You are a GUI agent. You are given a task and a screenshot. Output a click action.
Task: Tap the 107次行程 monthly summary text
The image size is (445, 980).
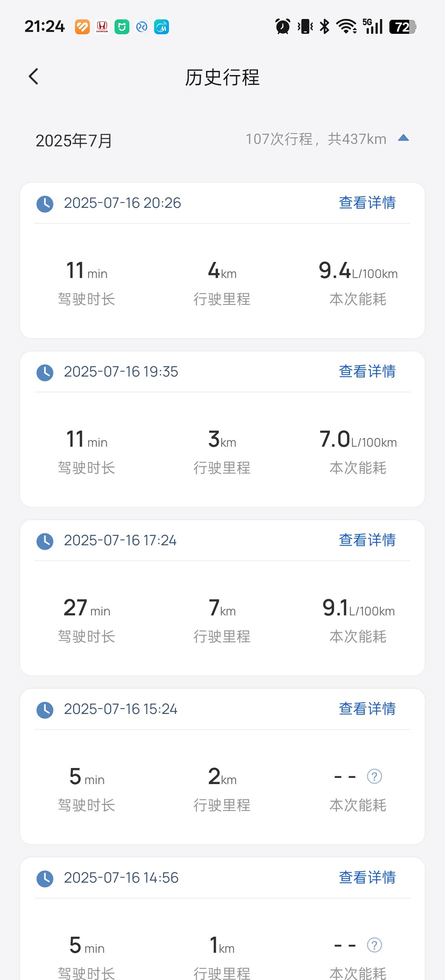point(316,139)
